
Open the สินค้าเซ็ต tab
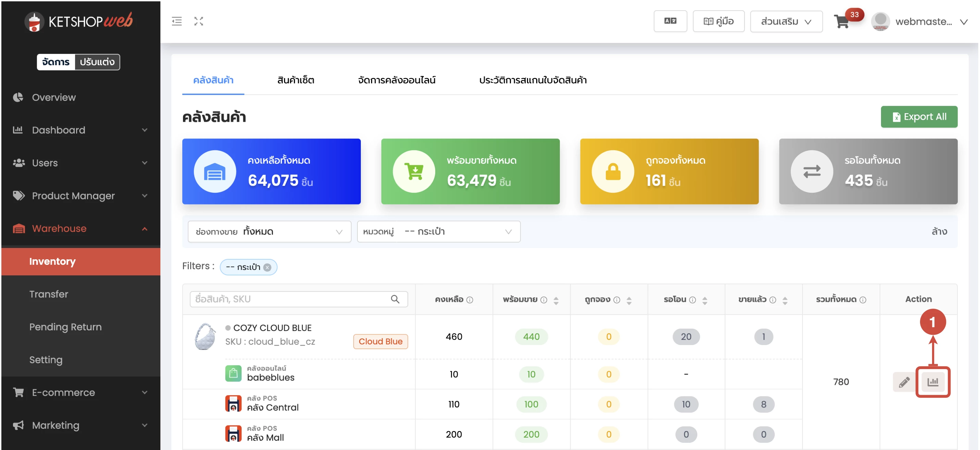(x=296, y=80)
